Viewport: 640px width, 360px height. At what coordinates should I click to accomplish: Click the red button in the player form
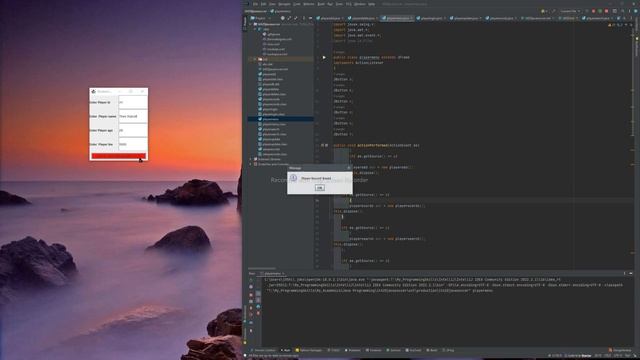click(119, 156)
